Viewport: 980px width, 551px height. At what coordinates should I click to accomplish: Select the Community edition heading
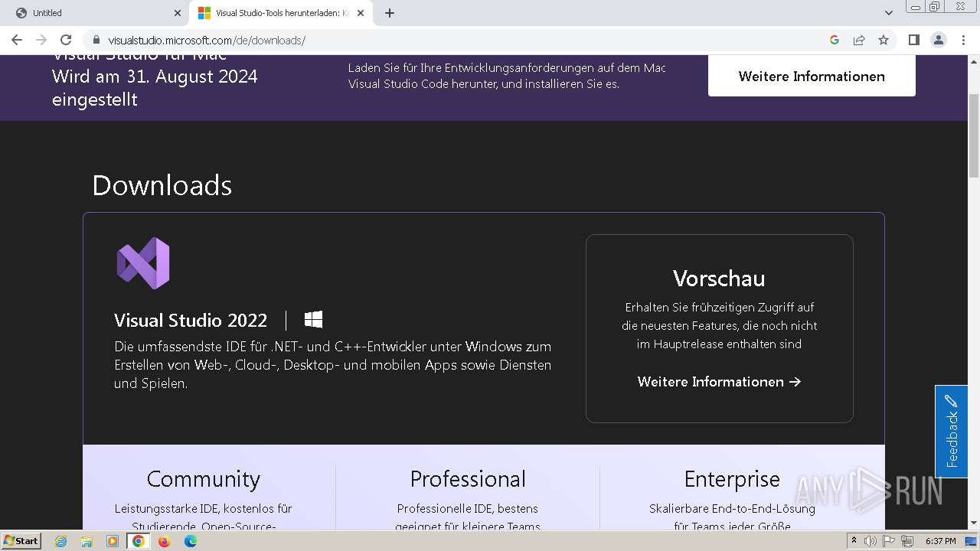[x=204, y=479]
